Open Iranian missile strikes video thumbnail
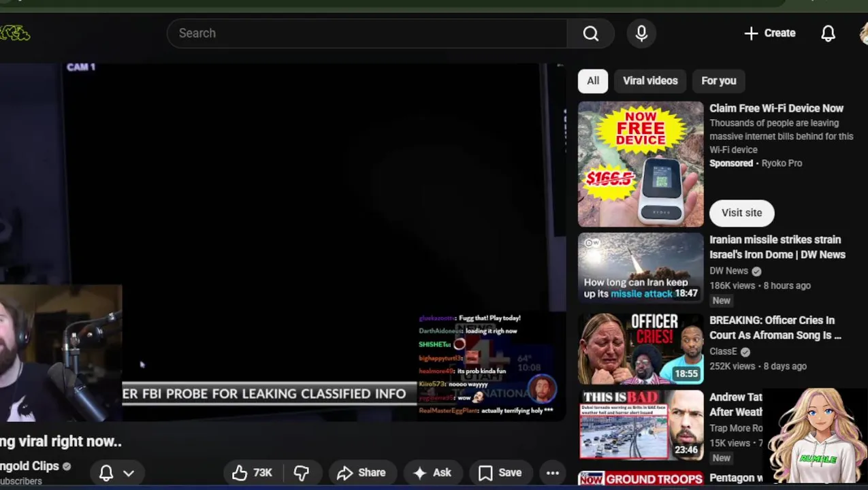This screenshot has width=868, height=490. pos(641,268)
